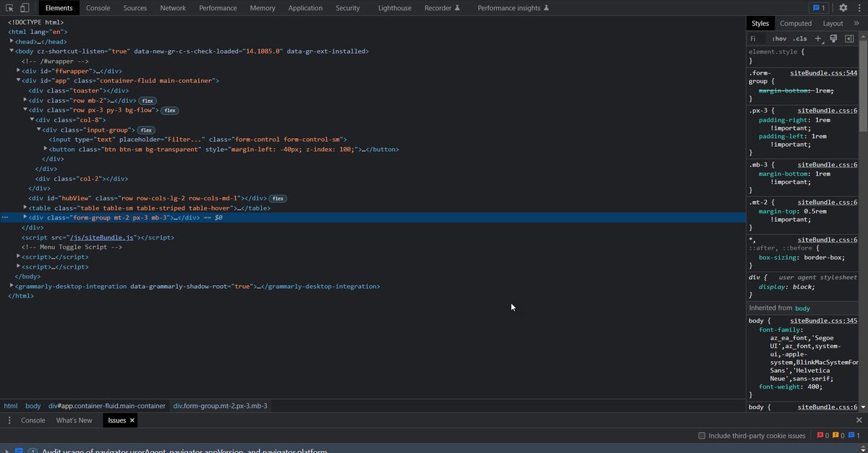Viewport: 868px width, 453px height.
Task: Select html in the breadcrumb trail
Action: point(10,406)
